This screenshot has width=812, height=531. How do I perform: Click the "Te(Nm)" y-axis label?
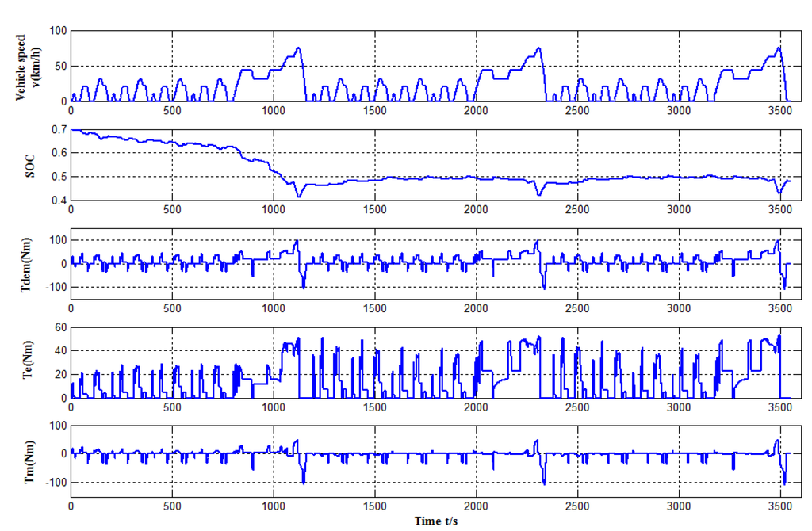coord(28,360)
